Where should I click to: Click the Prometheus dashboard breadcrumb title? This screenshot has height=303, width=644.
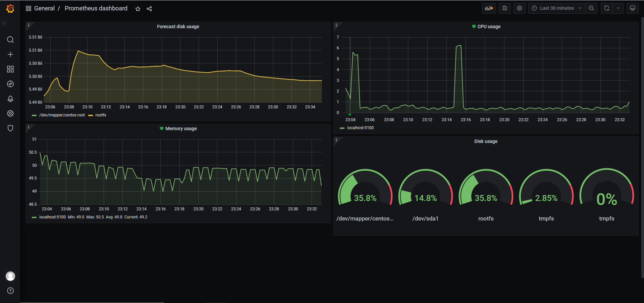[x=96, y=8]
